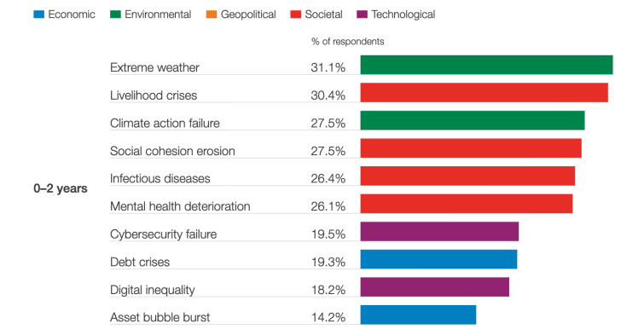
Task: Click the green Environmental legend swatch
Action: pos(115,14)
